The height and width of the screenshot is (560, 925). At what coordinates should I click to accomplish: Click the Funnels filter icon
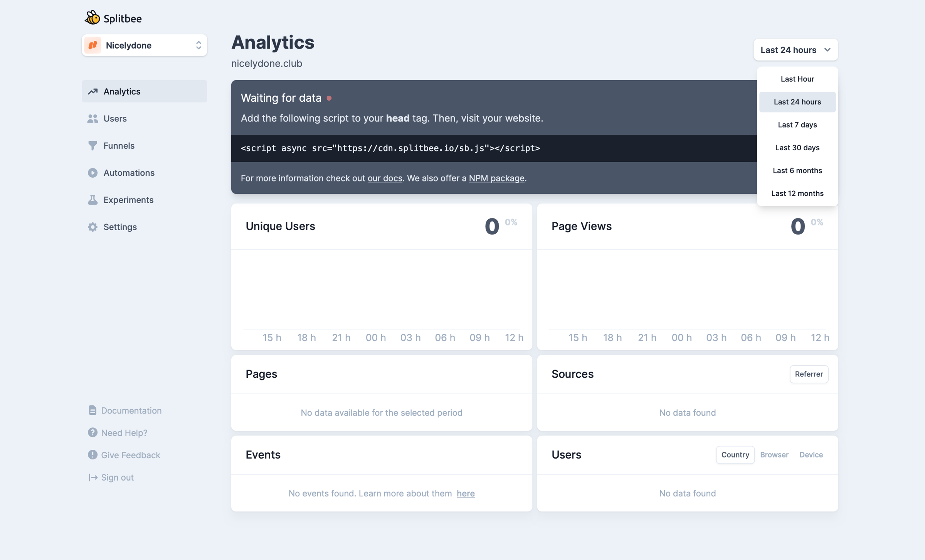pyautogui.click(x=92, y=146)
